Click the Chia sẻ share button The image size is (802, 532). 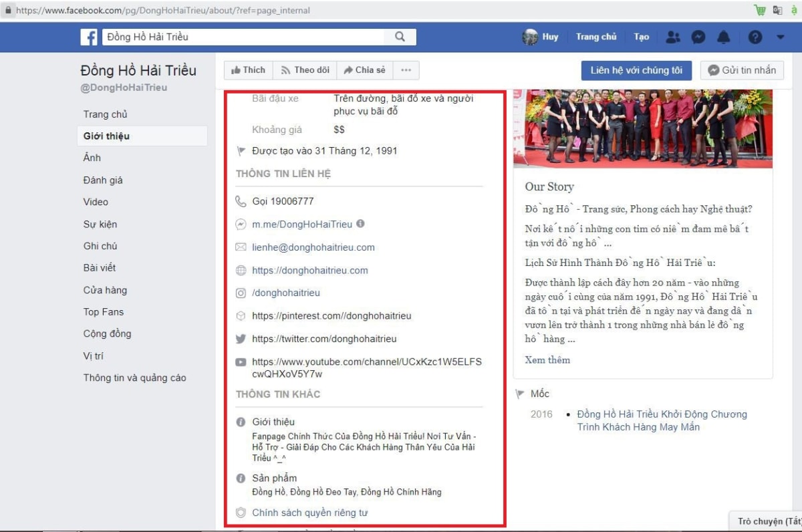click(x=364, y=70)
